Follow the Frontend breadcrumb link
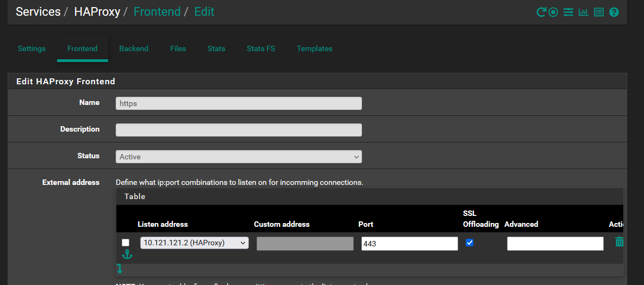This screenshot has width=644, height=285. (x=157, y=11)
